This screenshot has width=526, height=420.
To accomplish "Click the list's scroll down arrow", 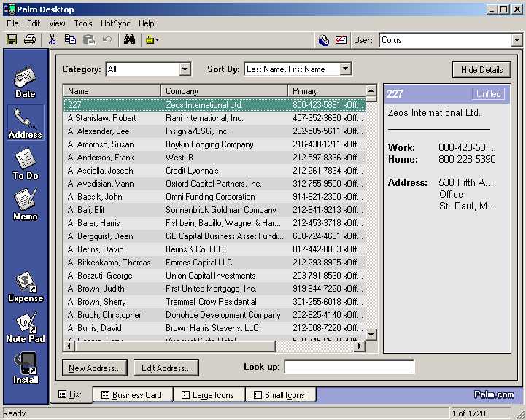I will tap(371, 334).
